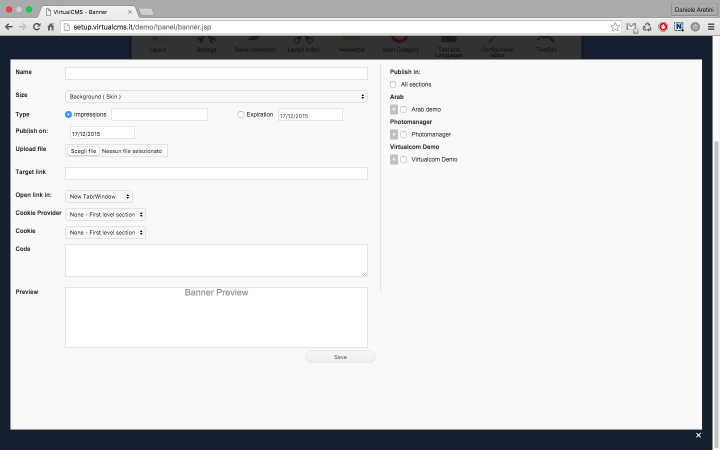
Task: Expand the Arab demo section
Action: (x=393, y=109)
